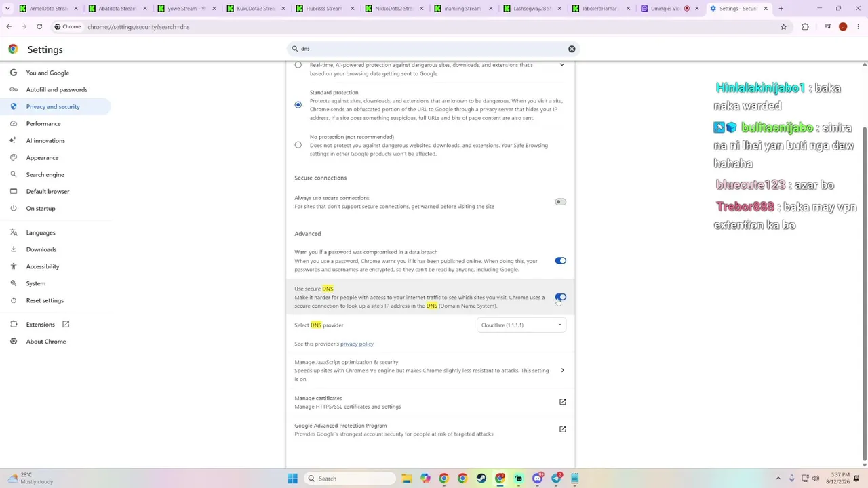Open the Extensions puzzle icon in toolbar
Viewport: 868px width, 488px height.
pos(805,27)
